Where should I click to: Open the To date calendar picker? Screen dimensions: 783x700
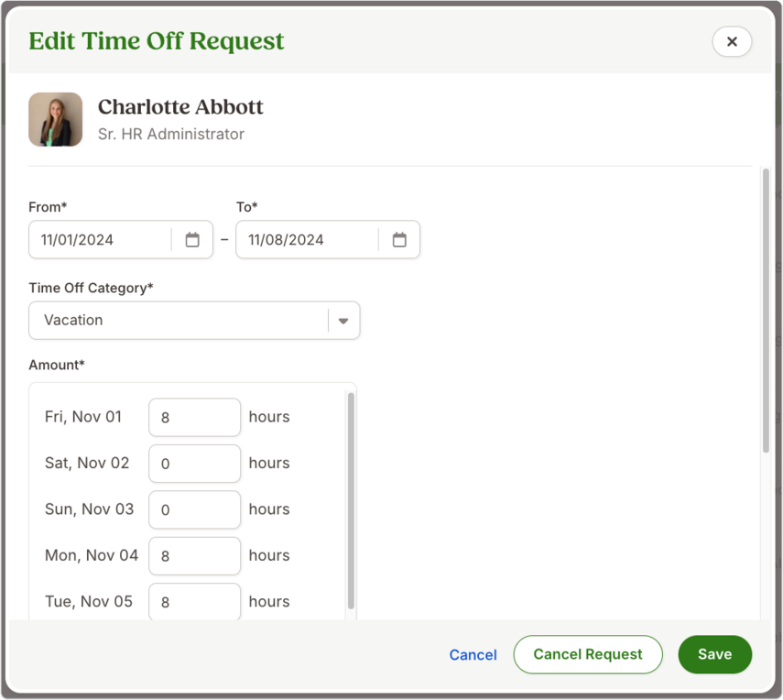tap(399, 240)
